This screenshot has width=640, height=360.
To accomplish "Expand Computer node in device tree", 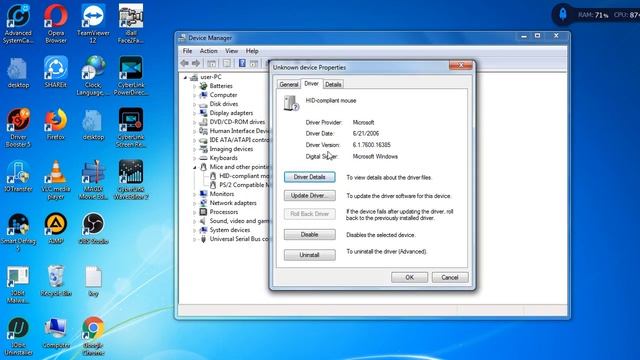I will tap(195, 95).
